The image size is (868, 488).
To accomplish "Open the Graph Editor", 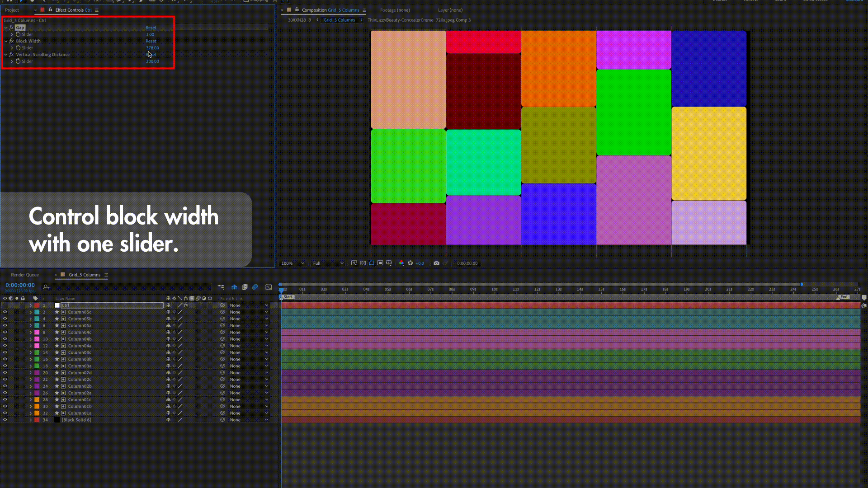I will point(269,287).
